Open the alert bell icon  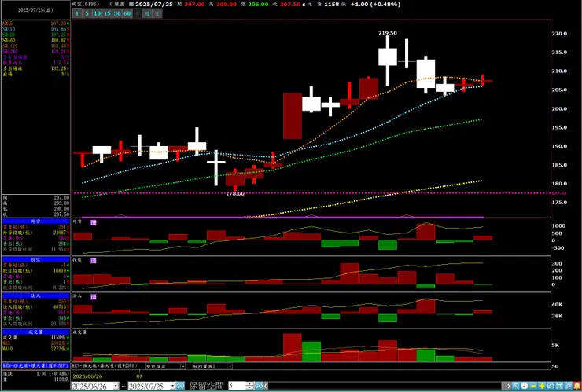click(577, 386)
